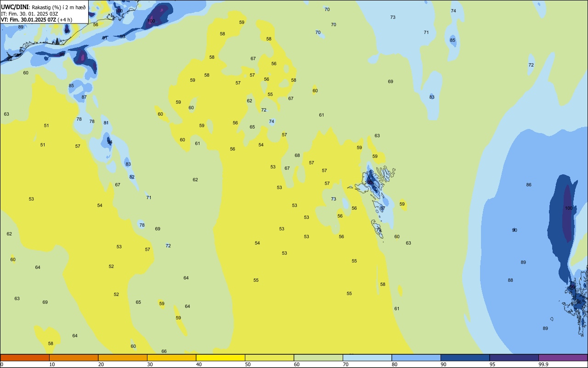The height and width of the screenshot is (368, 588).
Task: Click the navy 95–99.9 legend swatch
Action: click(514, 357)
